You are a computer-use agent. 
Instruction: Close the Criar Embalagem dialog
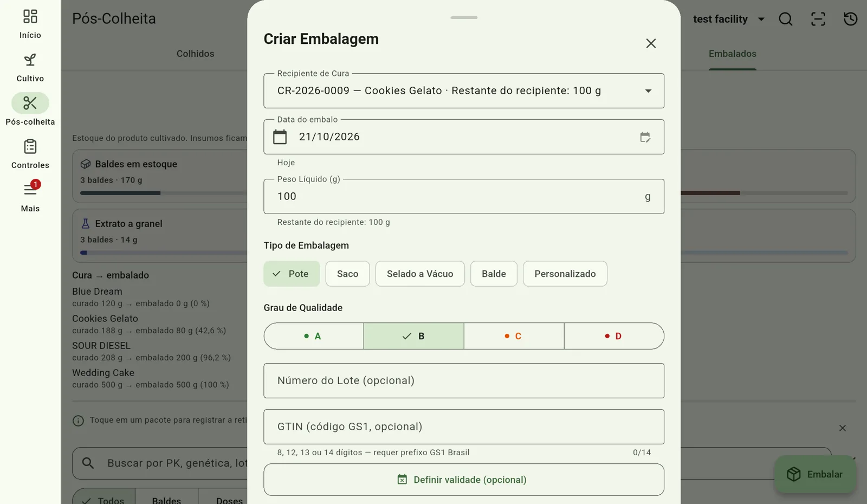click(651, 43)
